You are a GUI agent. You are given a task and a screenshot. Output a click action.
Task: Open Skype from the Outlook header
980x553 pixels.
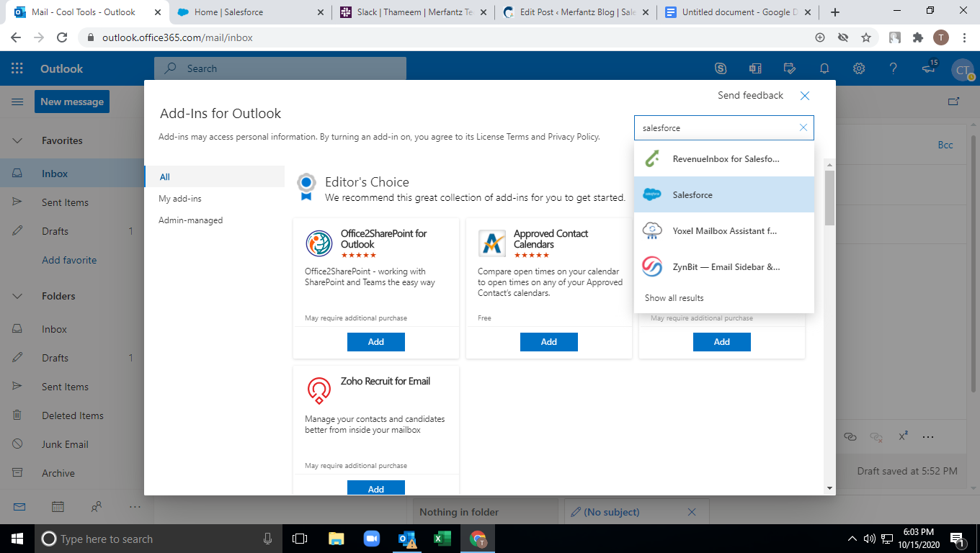pyautogui.click(x=721, y=68)
